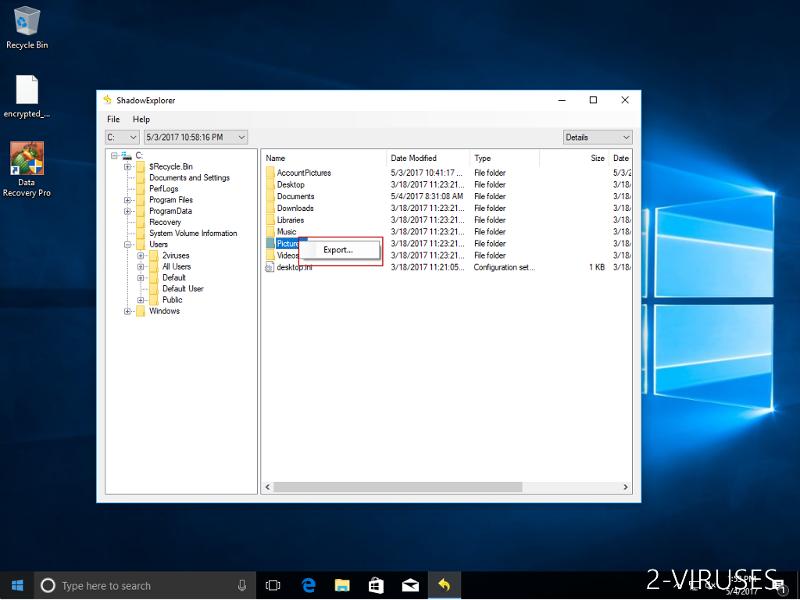Open the Details view mode dropdown

pyautogui.click(x=597, y=137)
